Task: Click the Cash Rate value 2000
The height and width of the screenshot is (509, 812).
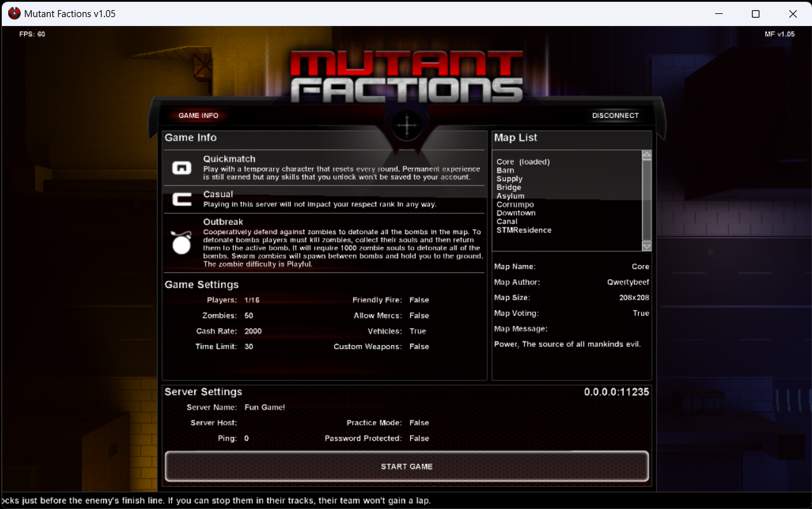Action: (253, 331)
